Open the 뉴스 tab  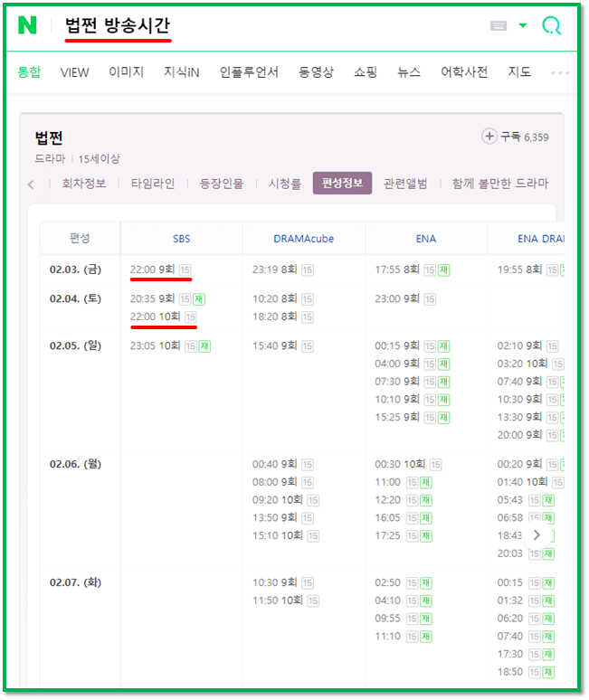pyautogui.click(x=409, y=71)
